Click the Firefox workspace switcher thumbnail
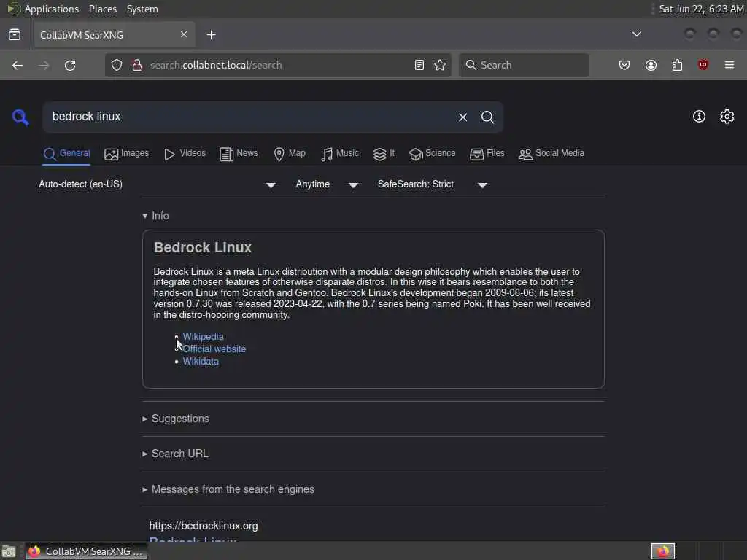The height and width of the screenshot is (560, 747). point(663,551)
